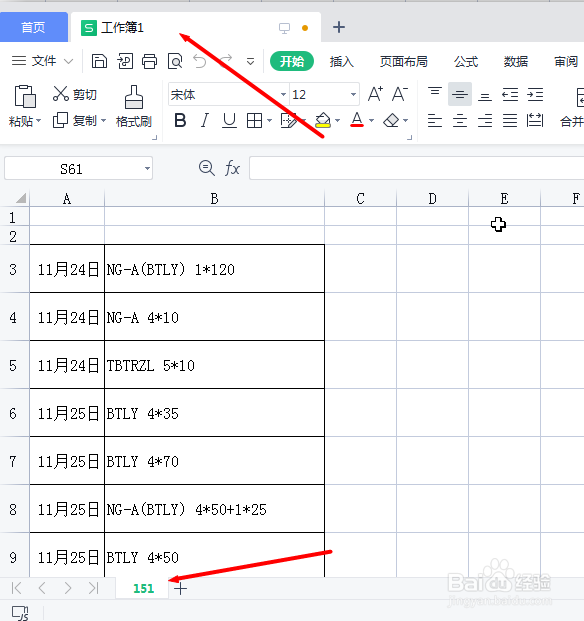This screenshot has width=584, height=621.
Task: Redo the last undone action
Action: [x=226, y=60]
